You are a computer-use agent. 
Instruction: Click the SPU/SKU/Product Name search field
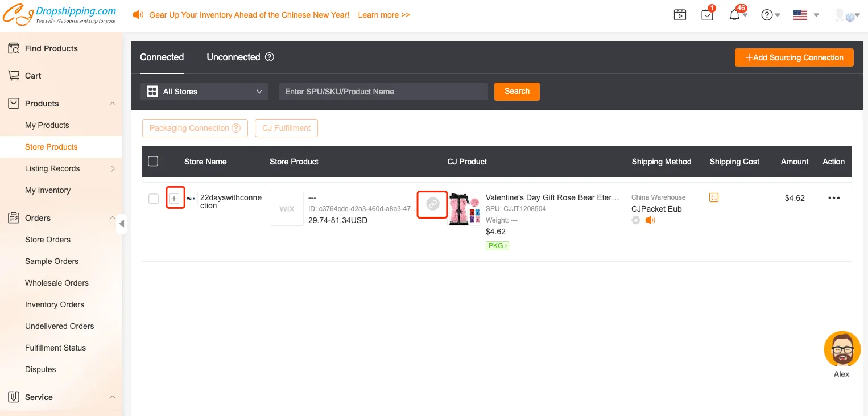[383, 92]
